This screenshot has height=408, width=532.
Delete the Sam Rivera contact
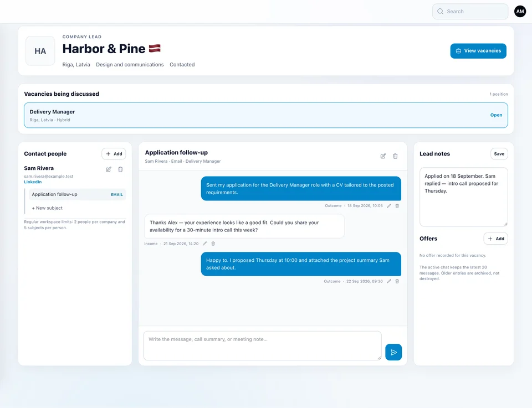coord(120,169)
